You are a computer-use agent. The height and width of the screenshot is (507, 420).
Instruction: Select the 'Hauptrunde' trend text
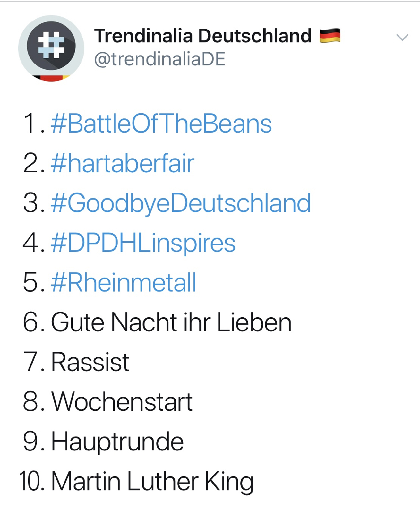(x=118, y=442)
